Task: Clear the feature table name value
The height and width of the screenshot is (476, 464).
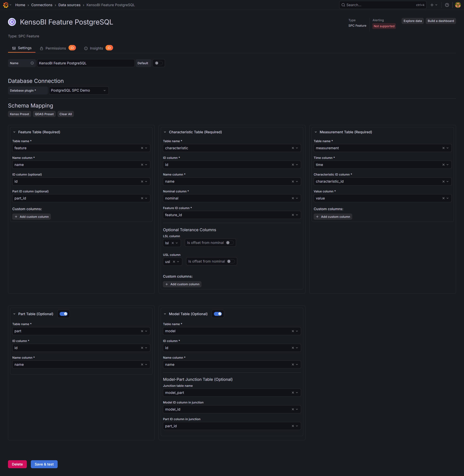Action: [142, 148]
